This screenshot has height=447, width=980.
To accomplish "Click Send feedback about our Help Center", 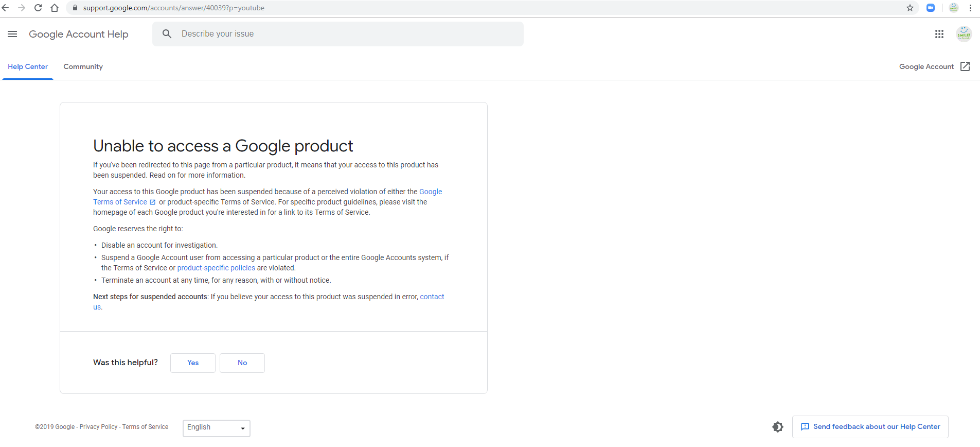I will point(870,427).
